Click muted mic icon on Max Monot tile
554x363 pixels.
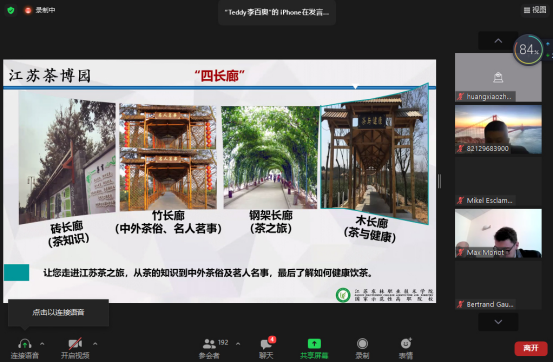point(460,252)
